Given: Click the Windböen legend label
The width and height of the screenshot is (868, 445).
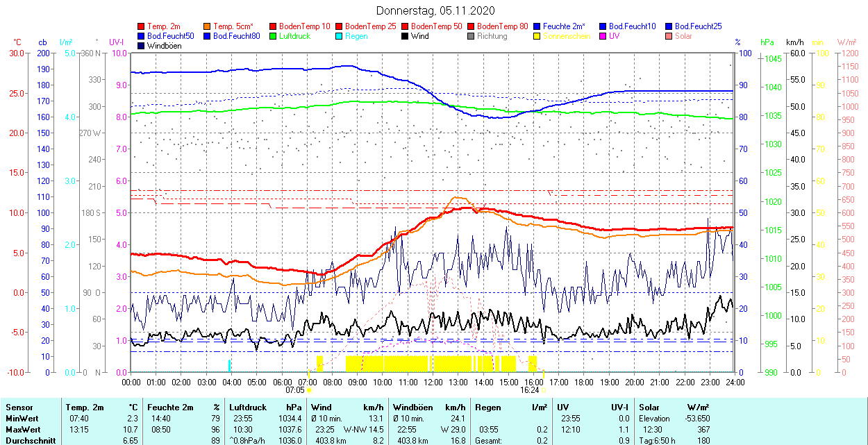Looking at the screenshot, I should [x=165, y=46].
